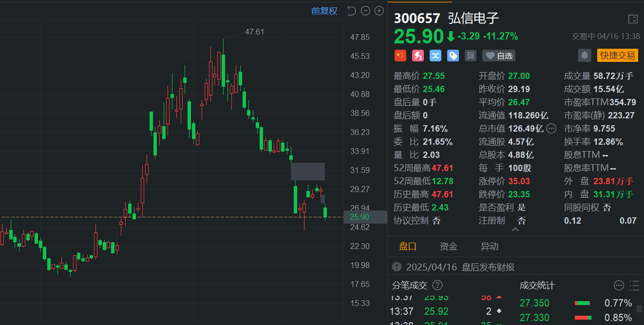This screenshot has width=644, height=325.
Task: Click the 流通值 118.260亿 value
Action: click(528, 115)
